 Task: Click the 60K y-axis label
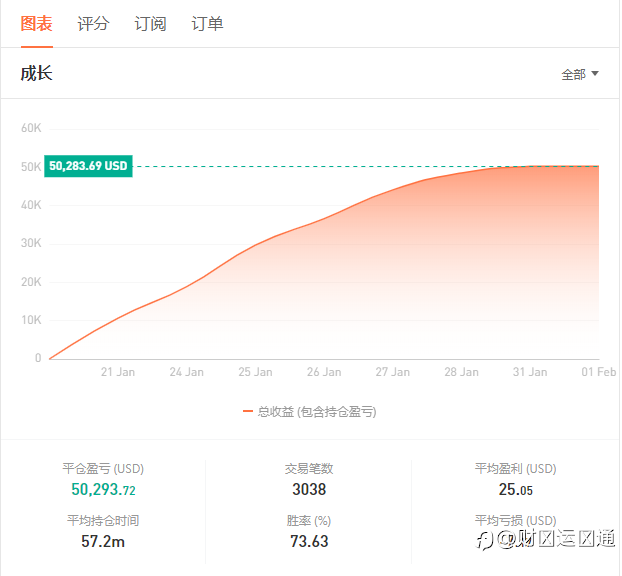click(31, 128)
